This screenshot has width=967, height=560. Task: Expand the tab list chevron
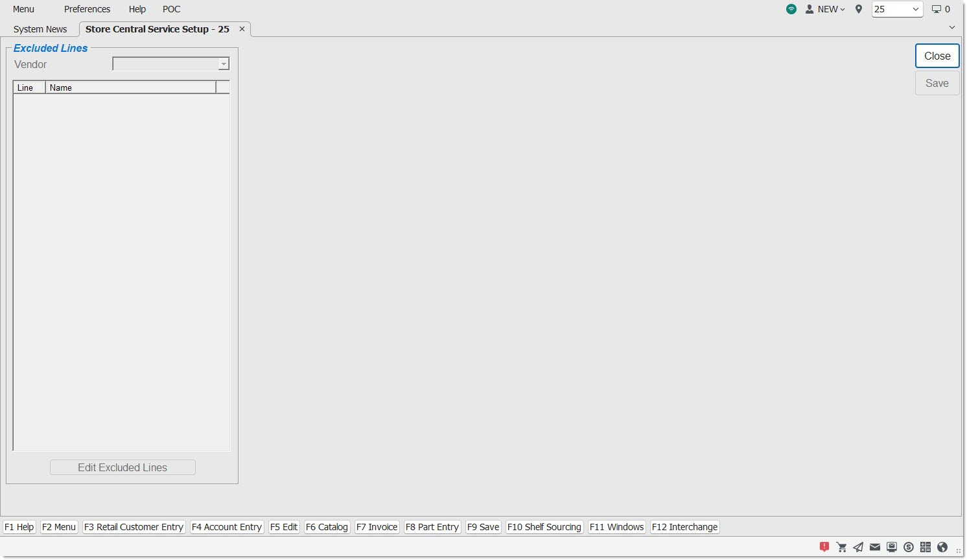click(951, 27)
